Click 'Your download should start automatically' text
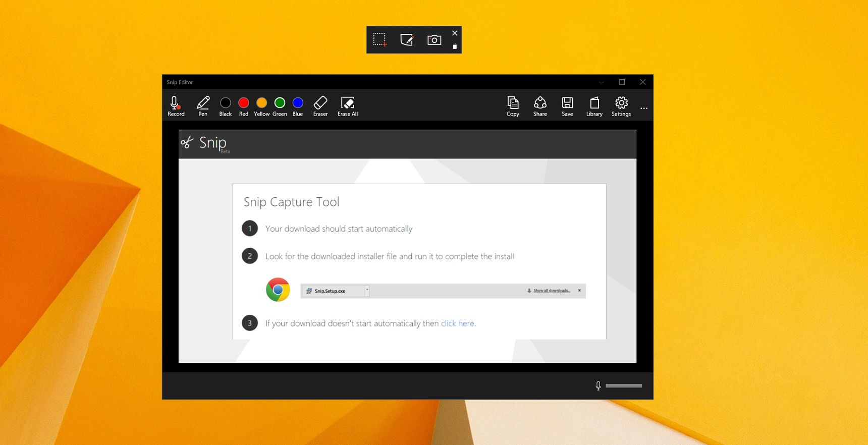 click(x=339, y=229)
